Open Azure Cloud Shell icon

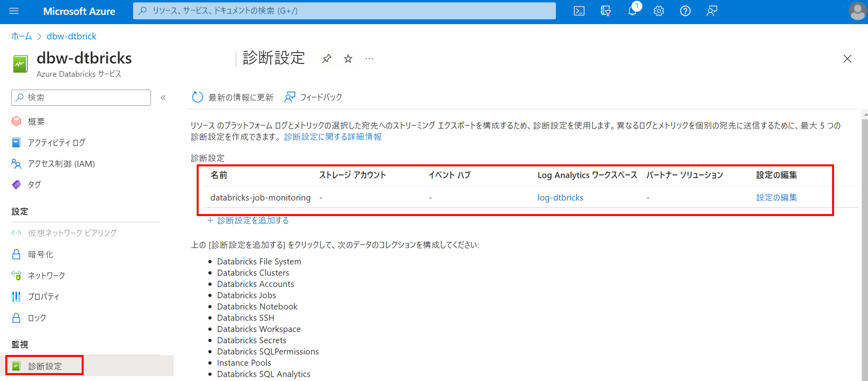tap(579, 11)
